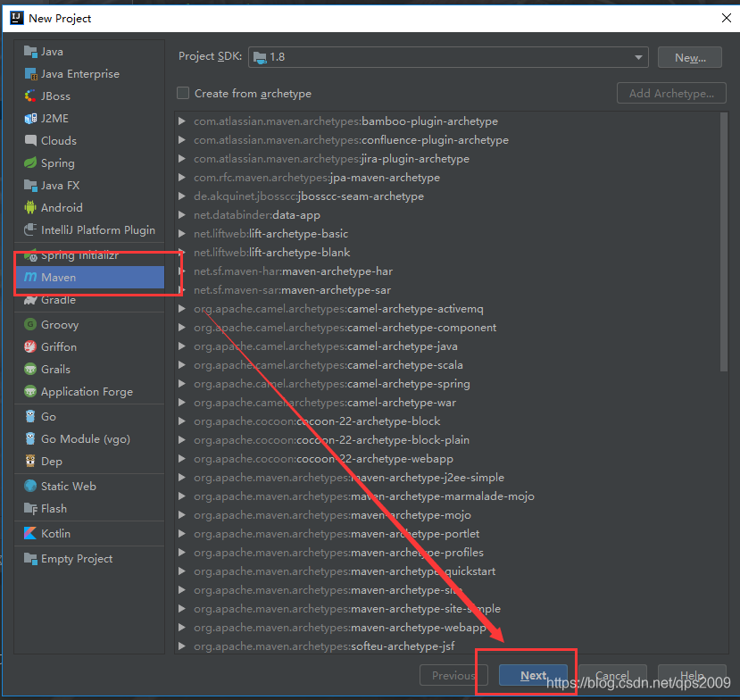Choose the Flash icon
This screenshot has width=740, height=700.
pos(30,508)
